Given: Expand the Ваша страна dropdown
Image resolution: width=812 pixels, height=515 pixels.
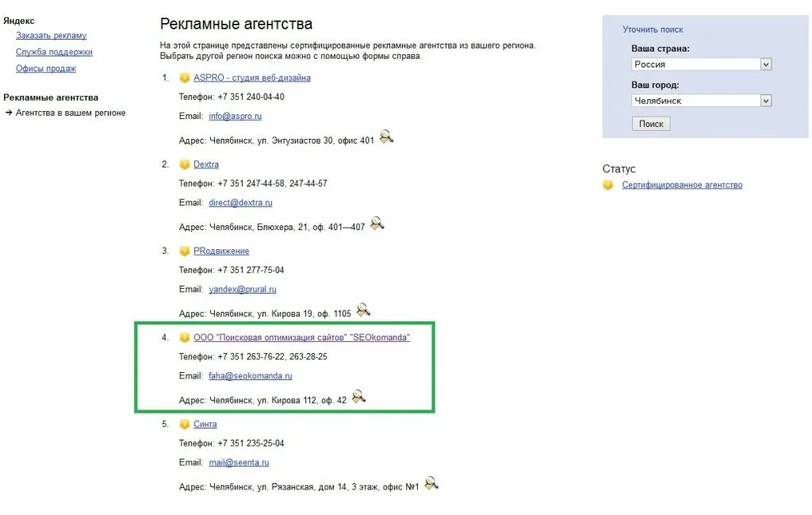Looking at the screenshot, I should tap(766, 64).
